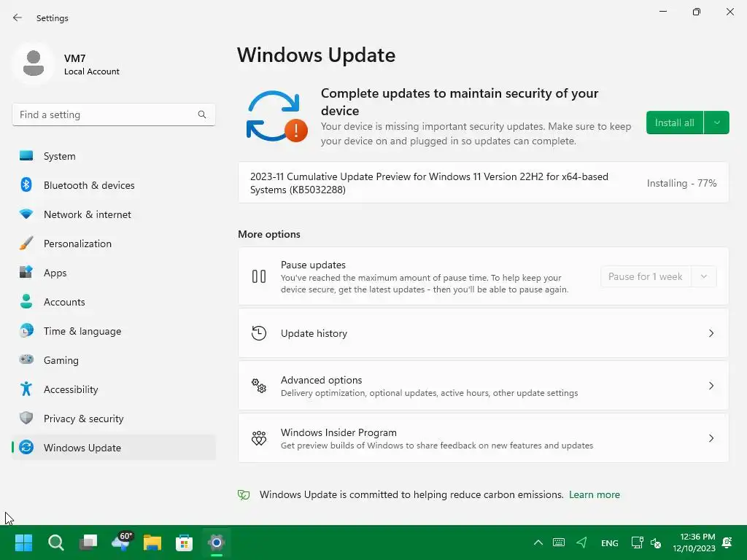Viewport: 747px width, 560px height.
Task: Click the Installing - 77% status text
Action: click(x=681, y=183)
